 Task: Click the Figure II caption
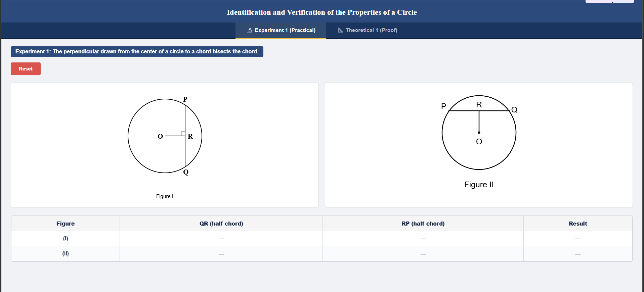point(478,184)
